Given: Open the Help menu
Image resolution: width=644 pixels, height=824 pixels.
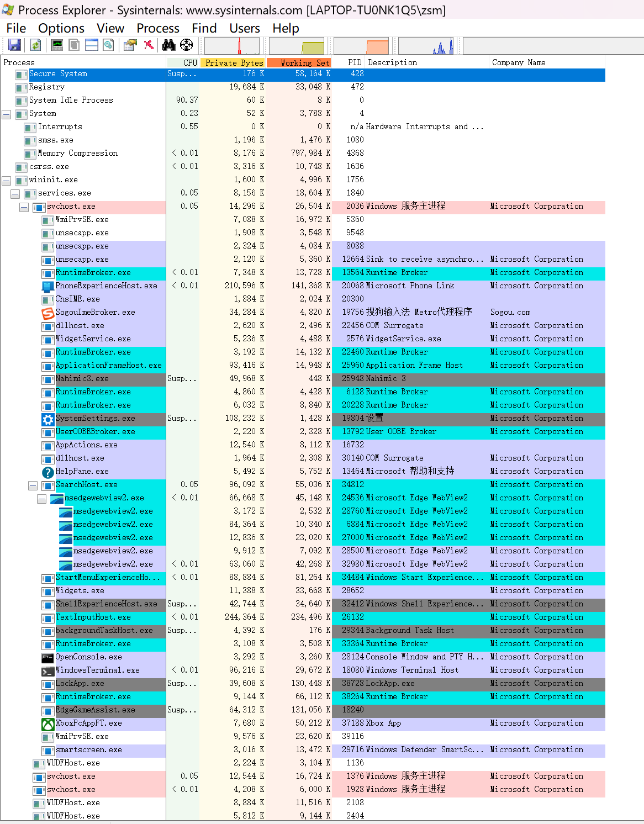Looking at the screenshot, I should pos(286,28).
